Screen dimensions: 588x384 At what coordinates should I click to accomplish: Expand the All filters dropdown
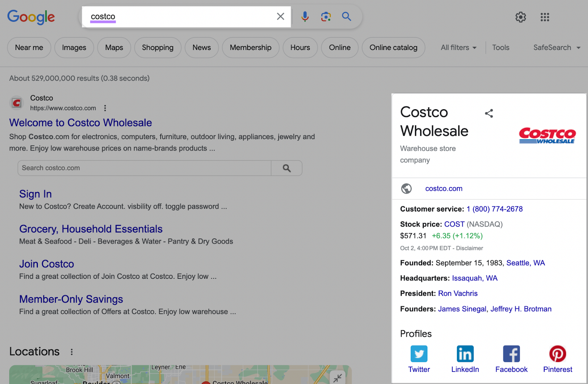[459, 47]
